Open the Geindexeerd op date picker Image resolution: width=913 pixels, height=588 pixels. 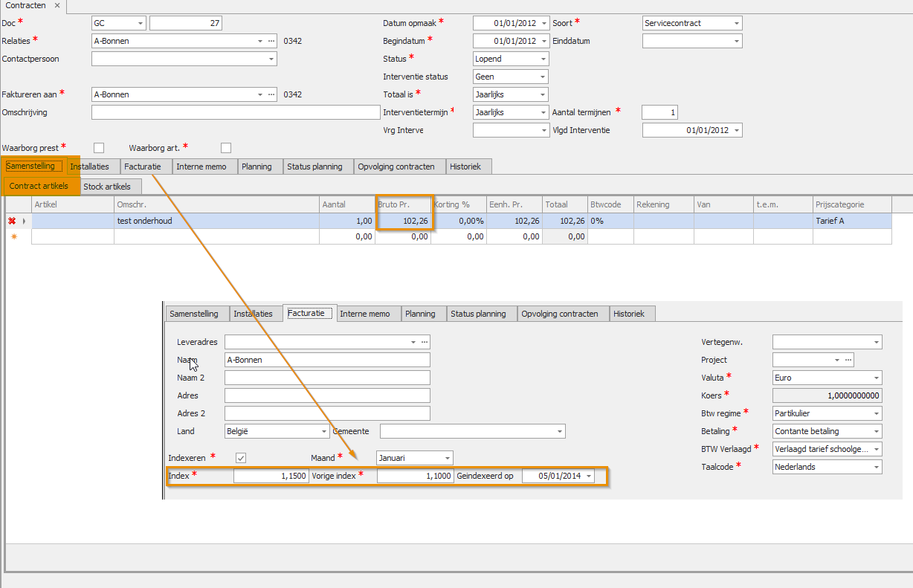[589, 476]
